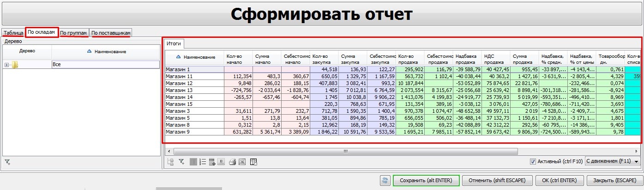Select the По группам tab
The image size is (644, 190).
point(73,33)
